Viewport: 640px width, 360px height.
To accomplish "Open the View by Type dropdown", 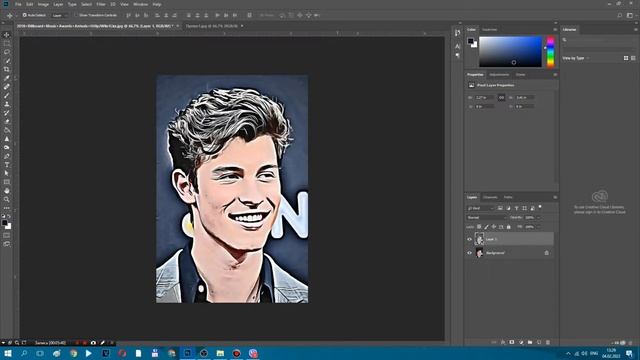I will [576, 58].
